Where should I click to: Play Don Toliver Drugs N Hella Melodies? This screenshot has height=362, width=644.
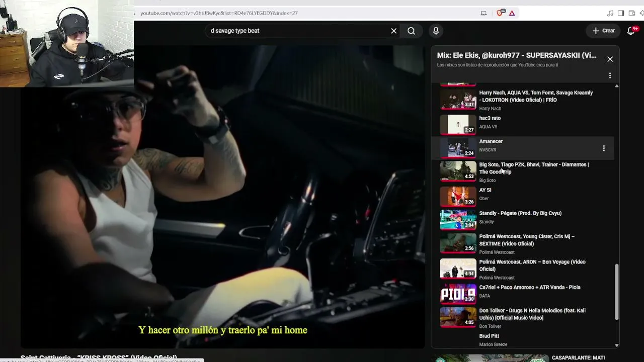coord(532,314)
